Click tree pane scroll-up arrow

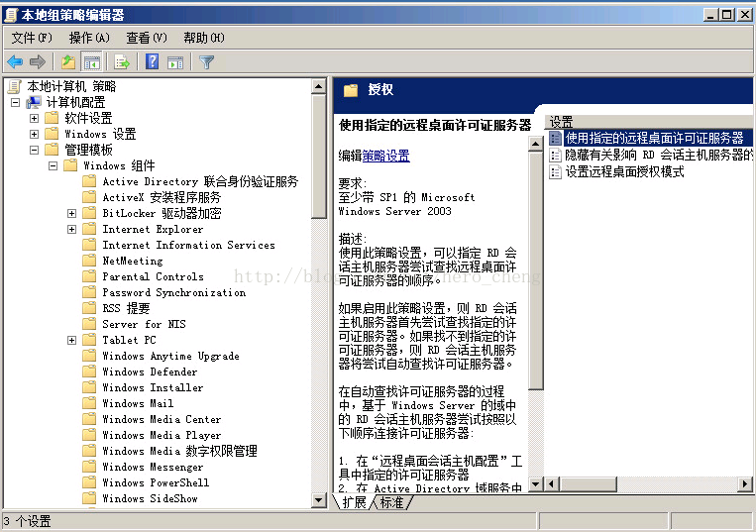click(319, 87)
